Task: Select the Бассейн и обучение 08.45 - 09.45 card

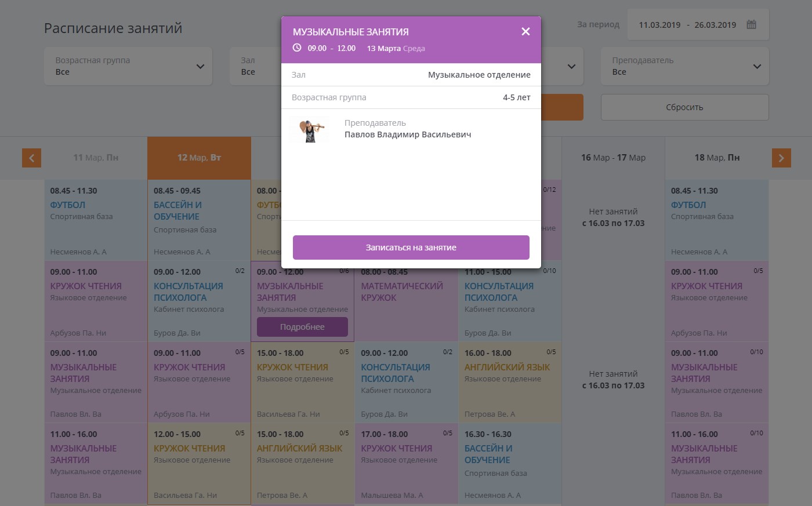Action: coord(199,220)
